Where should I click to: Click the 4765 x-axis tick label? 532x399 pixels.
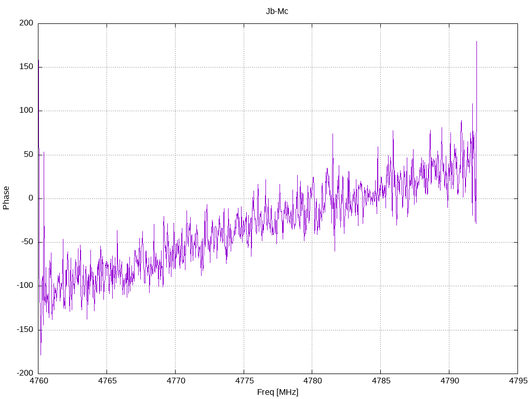pyautogui.click(x=107, y=382)
